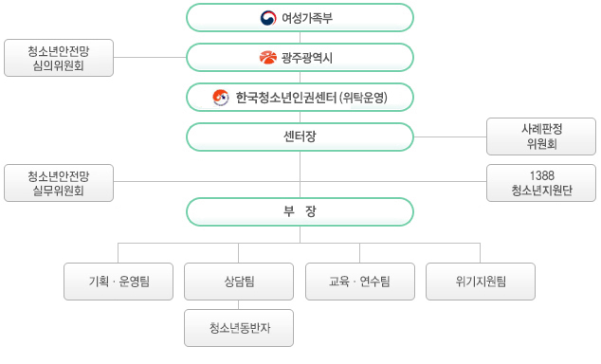Click the 위탁운영 text in the center box
Screen dimensions: 601x364
pyautogui.click(x=363, y=98)
